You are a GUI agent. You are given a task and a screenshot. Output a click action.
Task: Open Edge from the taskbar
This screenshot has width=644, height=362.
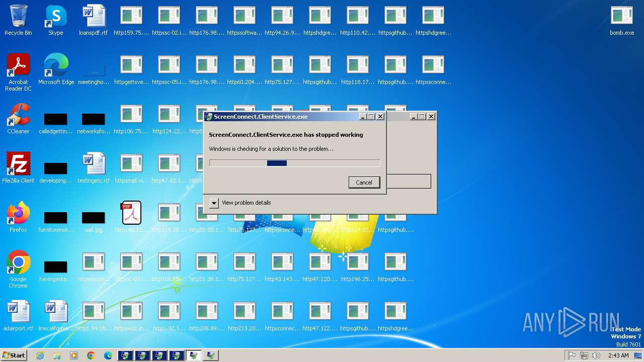(x=108, y=355)
